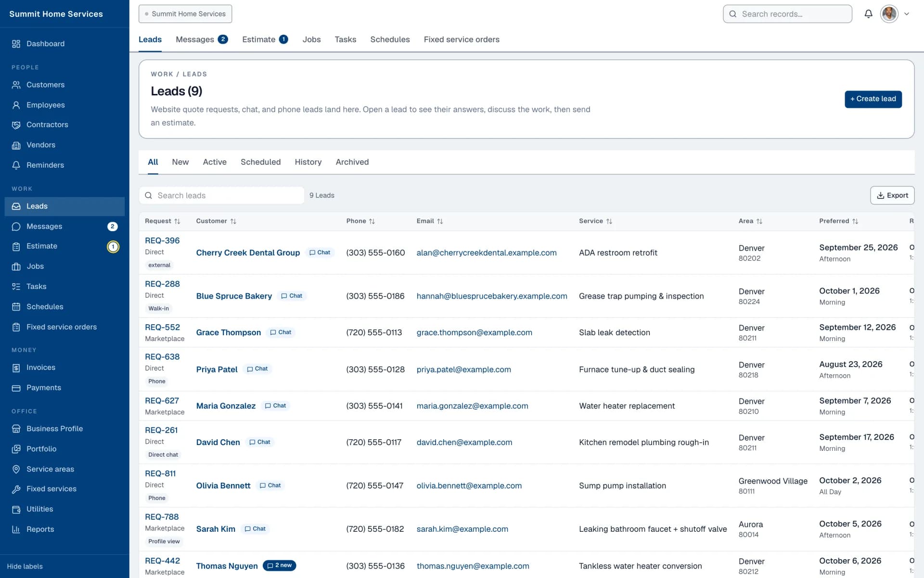This screenshot has height=578, width=924.
Task: Hide labels in the sidebar
Action: [25, 566]
